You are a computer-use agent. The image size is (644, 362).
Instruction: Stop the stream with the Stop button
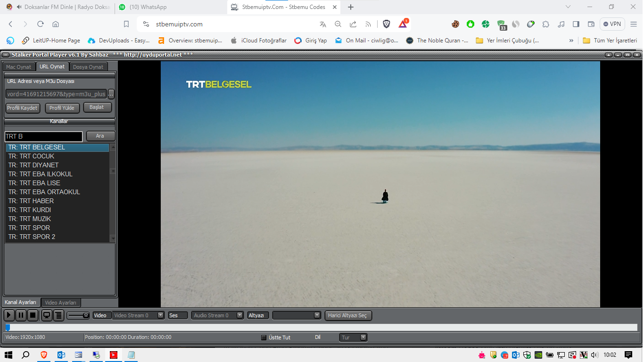coord(33,315)
